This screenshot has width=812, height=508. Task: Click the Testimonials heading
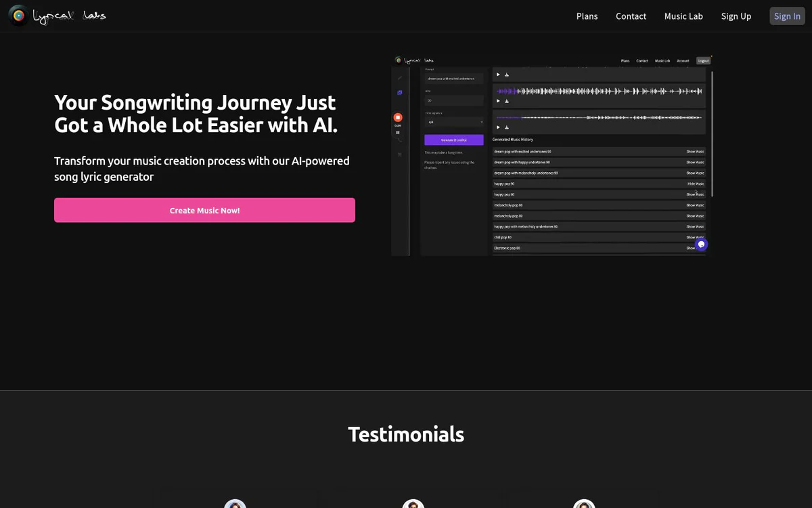tap(406, 434)
